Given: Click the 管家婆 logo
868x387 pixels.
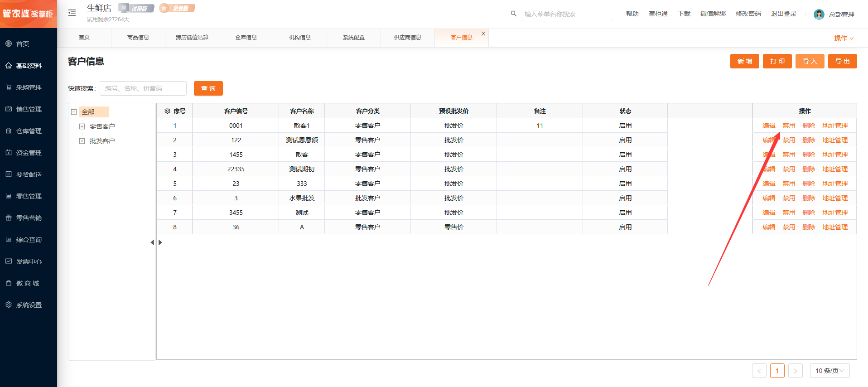Looking at the screenshot, I should [x=28, y=14].
